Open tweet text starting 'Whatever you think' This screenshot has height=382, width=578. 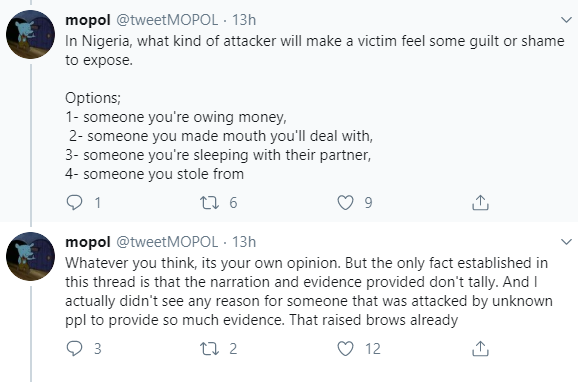click(309, 291)
